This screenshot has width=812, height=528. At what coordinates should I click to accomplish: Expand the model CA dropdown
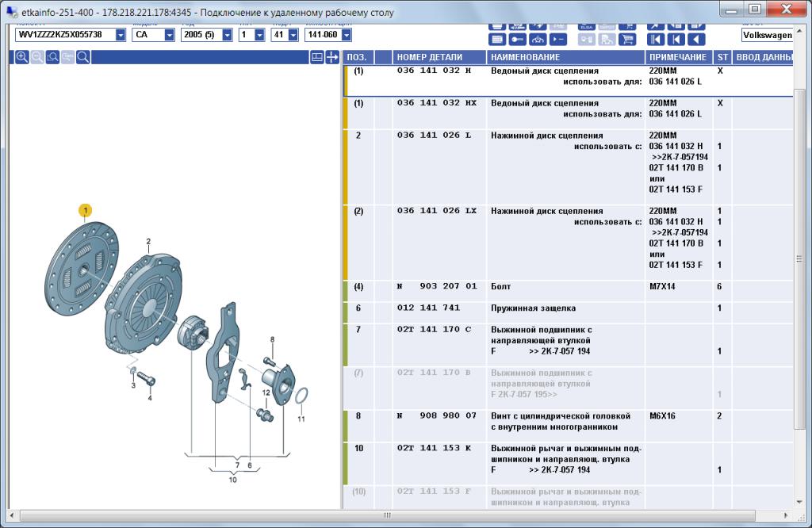point(170,35)
